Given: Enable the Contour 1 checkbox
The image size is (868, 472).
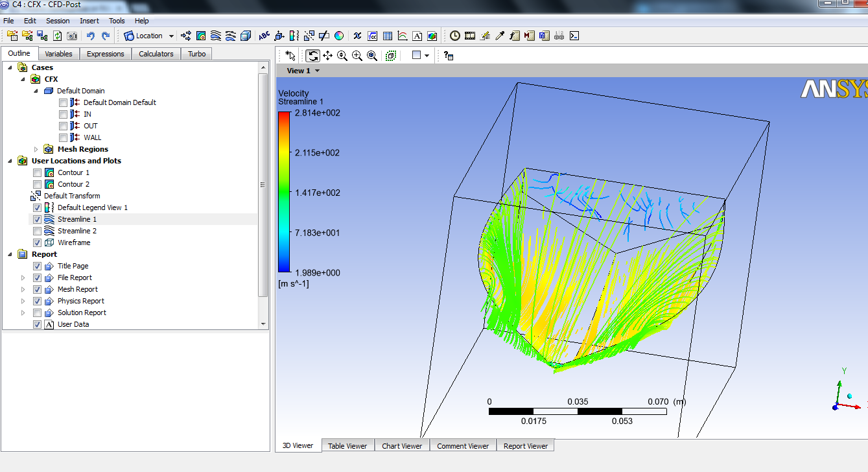Looking at the screenshot, I should click(x=37, y=172).
